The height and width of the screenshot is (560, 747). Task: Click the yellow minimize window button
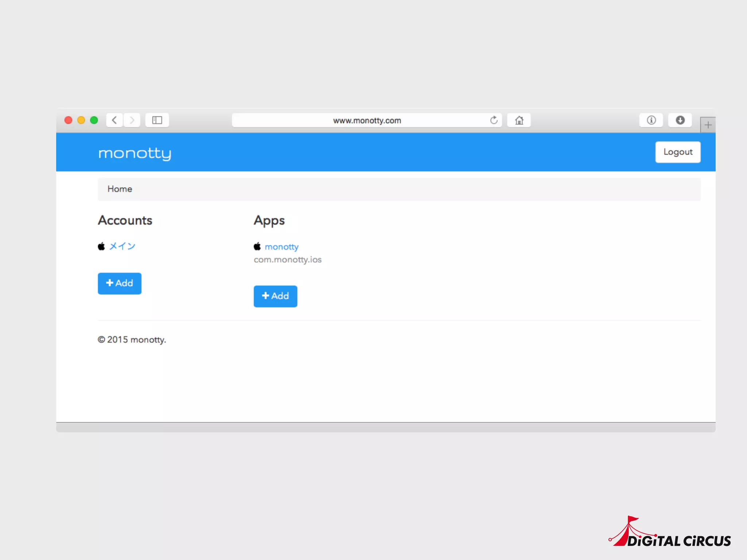tap(81, 120)
